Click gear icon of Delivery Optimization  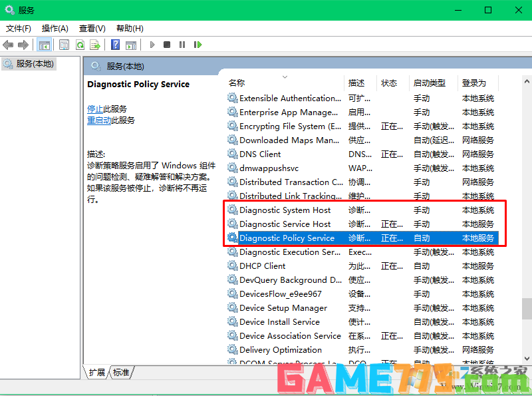pyautogui.click(x=232, y=349)
